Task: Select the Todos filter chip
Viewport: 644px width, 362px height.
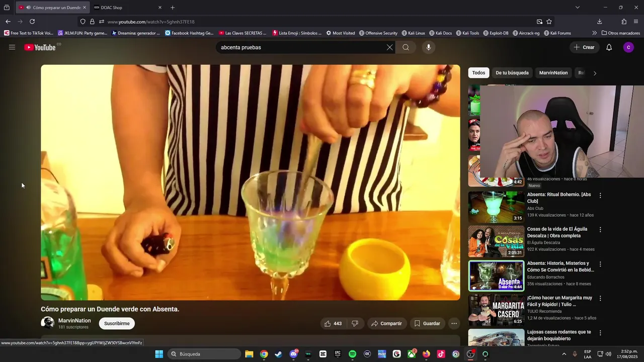Action: 478,73
